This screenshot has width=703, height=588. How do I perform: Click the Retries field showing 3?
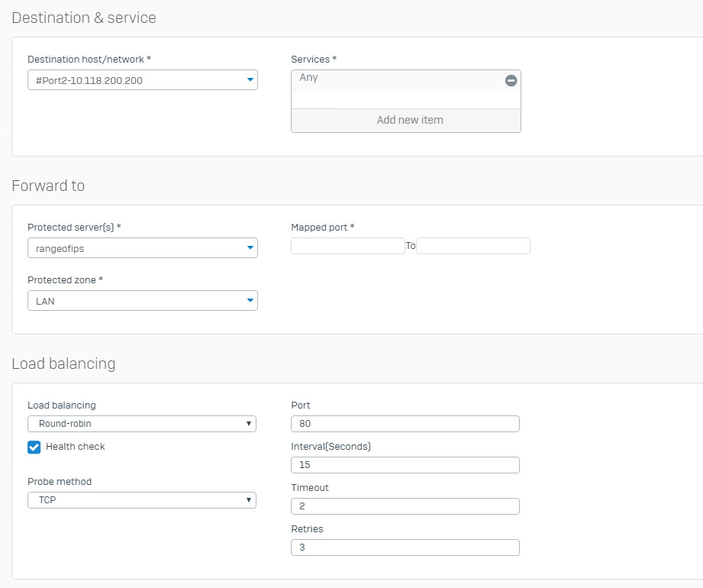tap(405, 548)
